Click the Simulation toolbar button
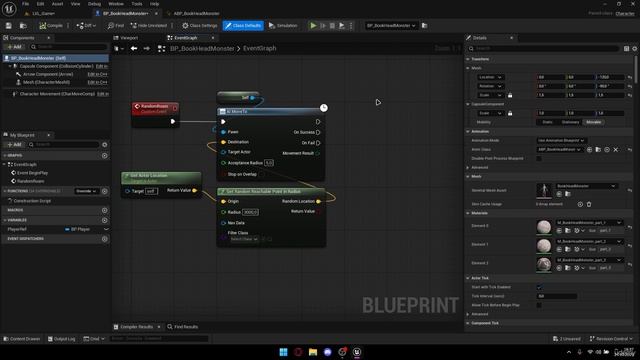Viewport: 640px width, 360px height. (x=283, y=26)
